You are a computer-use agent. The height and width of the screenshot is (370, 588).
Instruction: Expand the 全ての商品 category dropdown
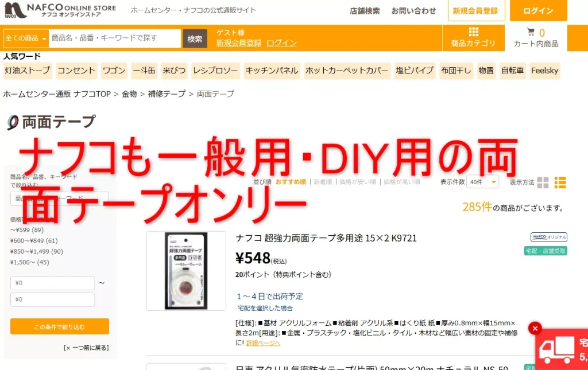pos(26,38)
